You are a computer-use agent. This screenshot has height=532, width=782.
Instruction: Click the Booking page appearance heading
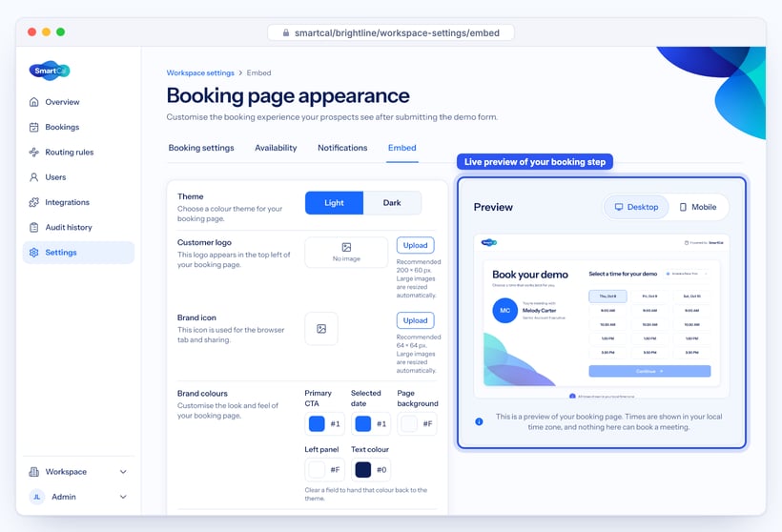pyautogui.click(x=288, y=95)
